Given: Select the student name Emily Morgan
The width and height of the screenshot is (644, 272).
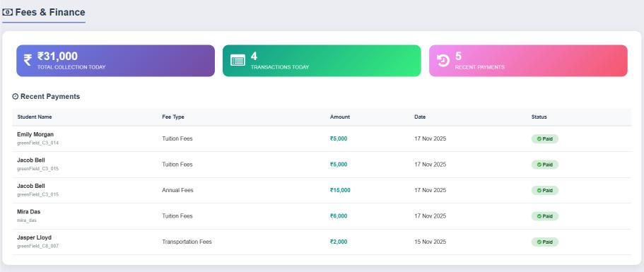Looking at the screenshot, I should coord(35,134).
